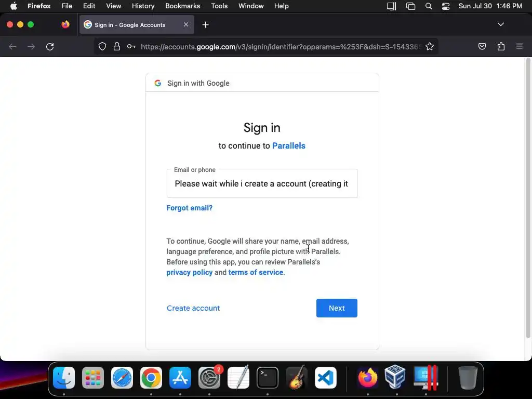Close the Sign in - Google Accounts tab
This screenshot has width=532, height=399.
pos(186,24)
